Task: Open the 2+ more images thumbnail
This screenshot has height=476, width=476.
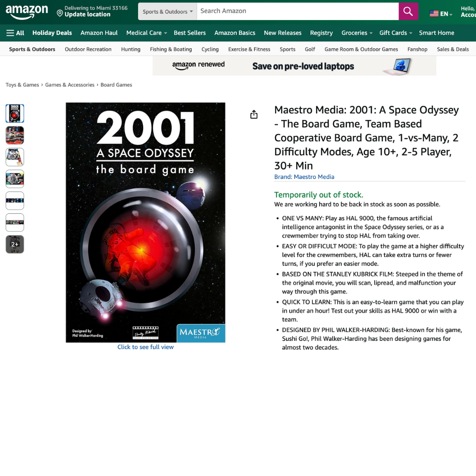Action: coord(15,245)
